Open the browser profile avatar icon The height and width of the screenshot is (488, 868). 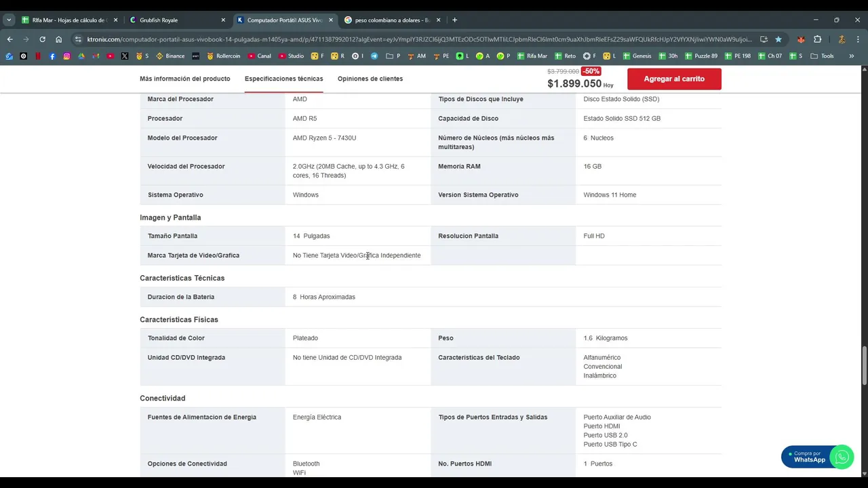(x=842, y=39)
